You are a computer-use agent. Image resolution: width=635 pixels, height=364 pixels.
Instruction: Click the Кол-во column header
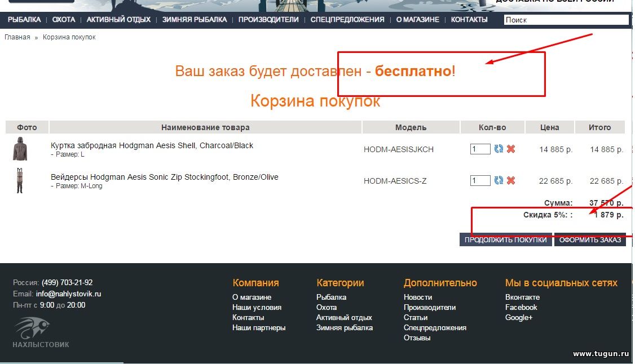click(492, 127)
